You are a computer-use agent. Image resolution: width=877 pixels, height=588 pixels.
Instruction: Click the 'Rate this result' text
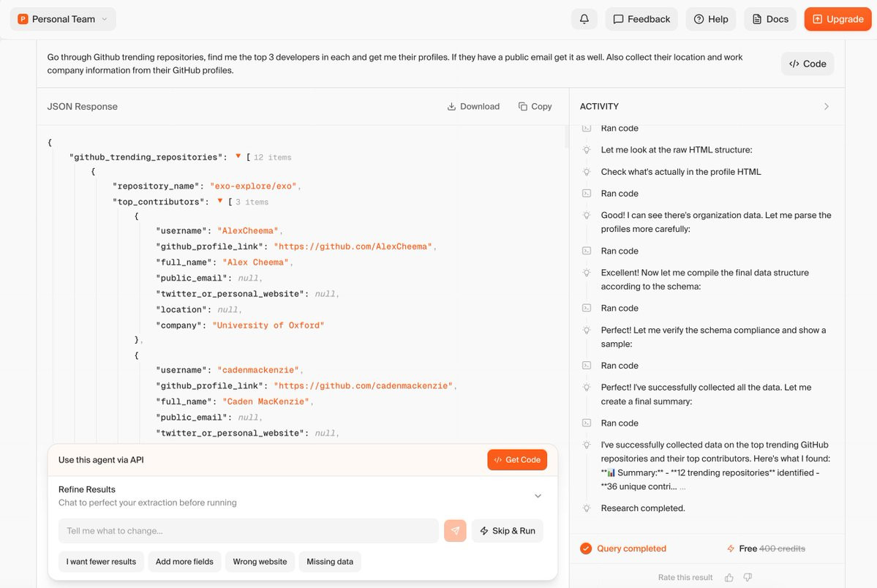click(685, 577)
